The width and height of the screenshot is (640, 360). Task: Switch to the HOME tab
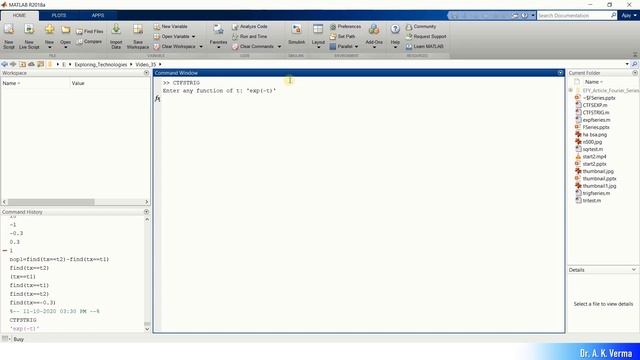point(19,16)
